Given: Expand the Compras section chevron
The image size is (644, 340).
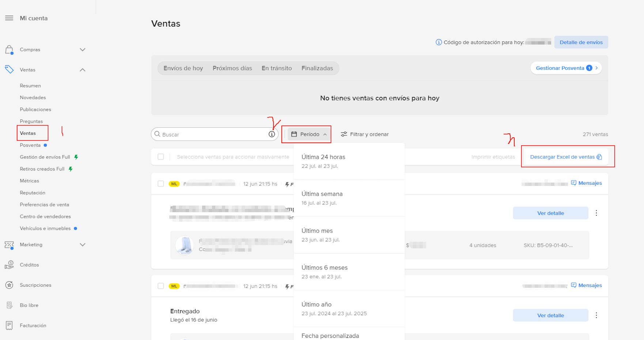Looking at the screenshot, I should tap(83, 50).
